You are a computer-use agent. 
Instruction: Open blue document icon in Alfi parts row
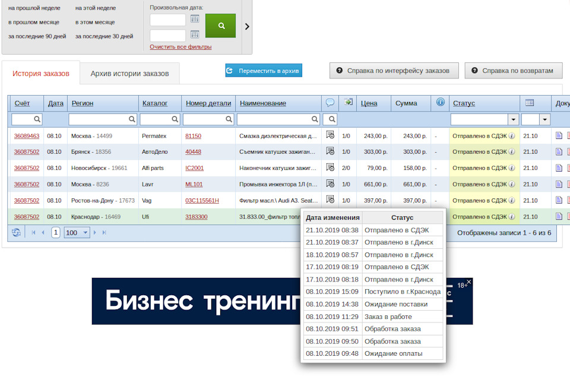pyautogui.click(x=559, y=168)
